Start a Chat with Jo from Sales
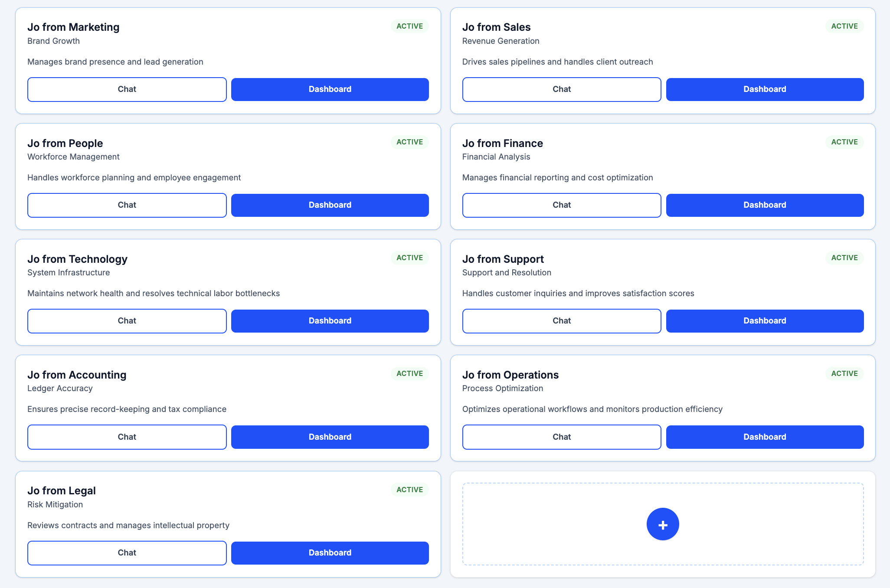This screenshot has height=588, width=890. [x=562, y=89]
